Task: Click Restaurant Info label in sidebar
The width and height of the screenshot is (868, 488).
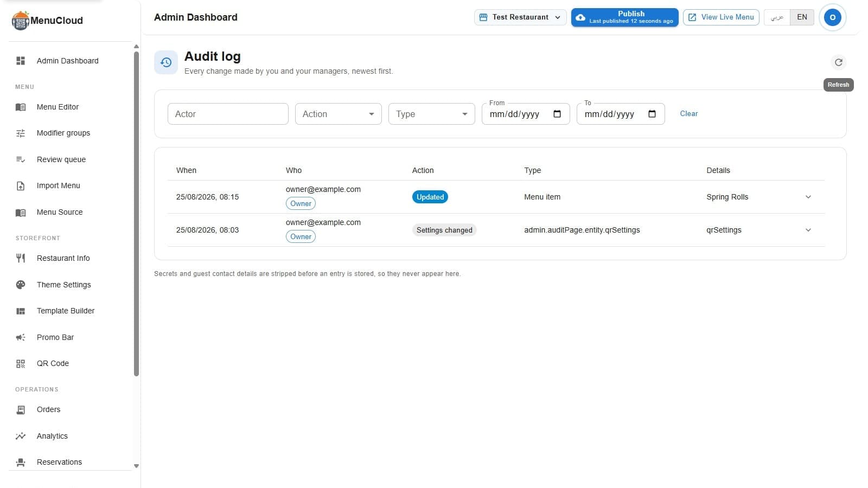Action: [x=63, y=258]
